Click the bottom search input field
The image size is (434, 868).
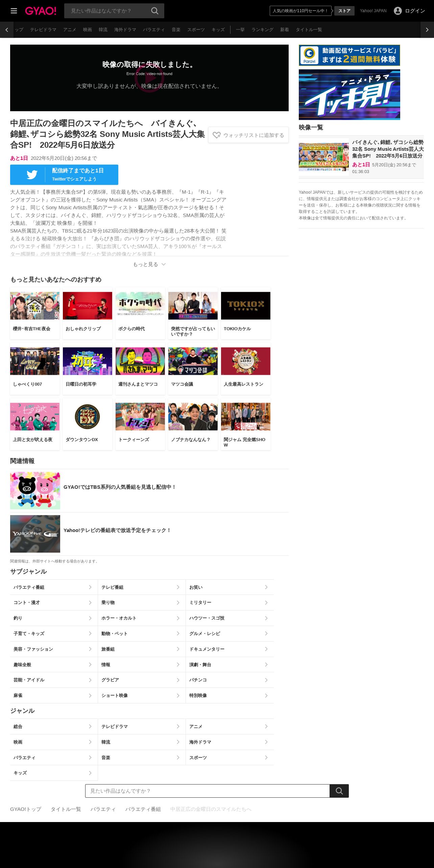coord(208,791)
